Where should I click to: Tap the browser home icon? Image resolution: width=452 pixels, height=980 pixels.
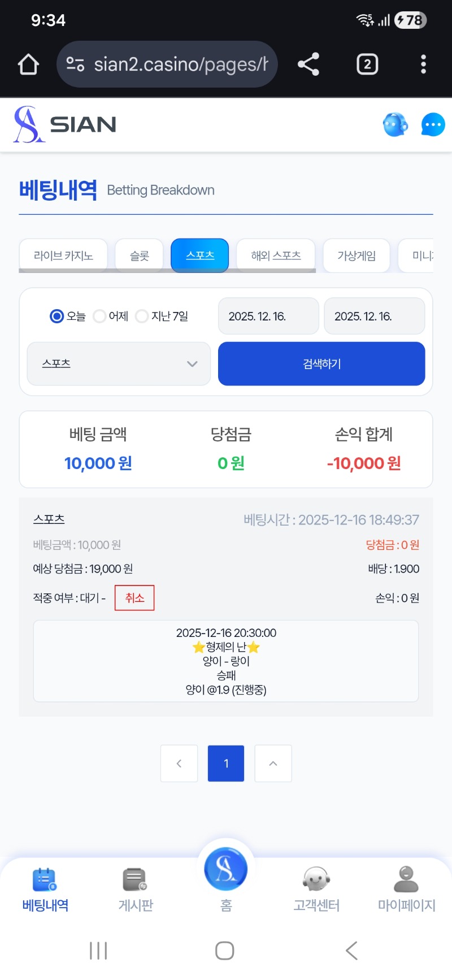point(28,64)
